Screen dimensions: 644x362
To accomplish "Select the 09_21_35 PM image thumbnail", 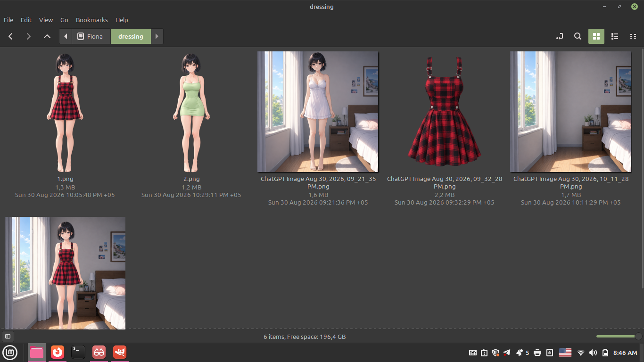I will (318, 112).
